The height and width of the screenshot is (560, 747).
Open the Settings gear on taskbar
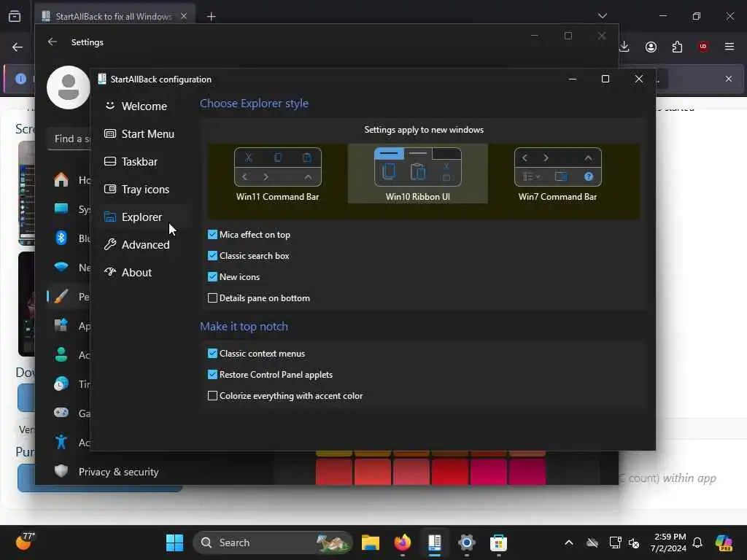tap(466, 542)
